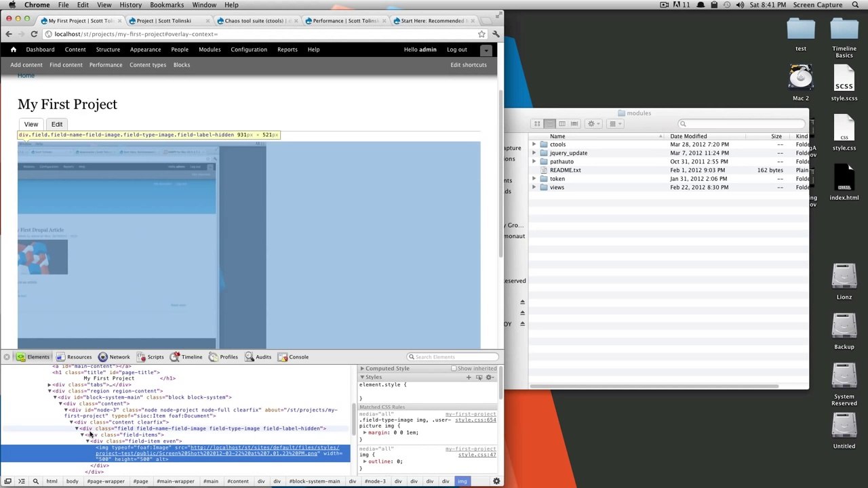Click Edit shortcuts link

(x=469, y=65)
